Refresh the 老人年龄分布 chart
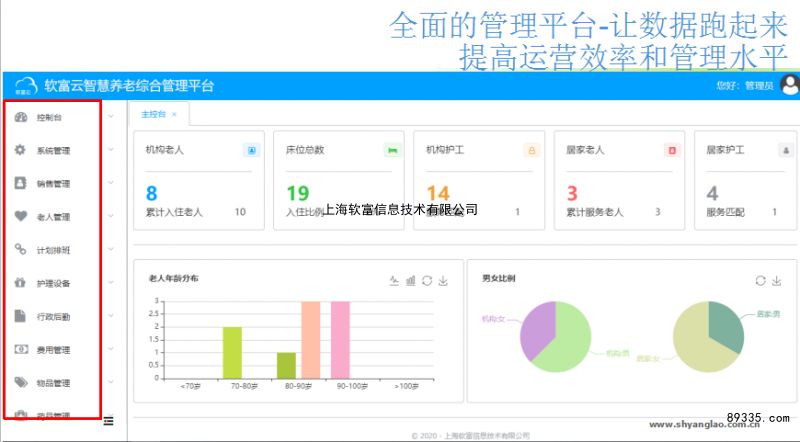Screen dimensions: 800x442 tap(427, 281)
